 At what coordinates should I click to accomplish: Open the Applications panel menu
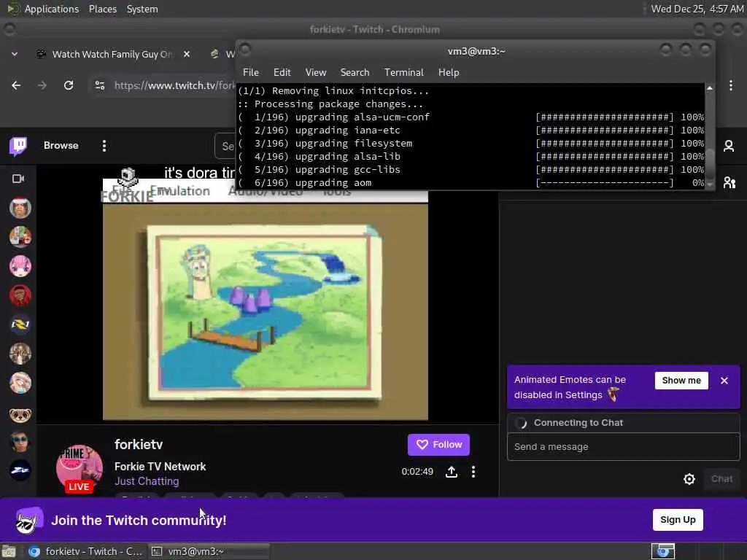point(52,9)
